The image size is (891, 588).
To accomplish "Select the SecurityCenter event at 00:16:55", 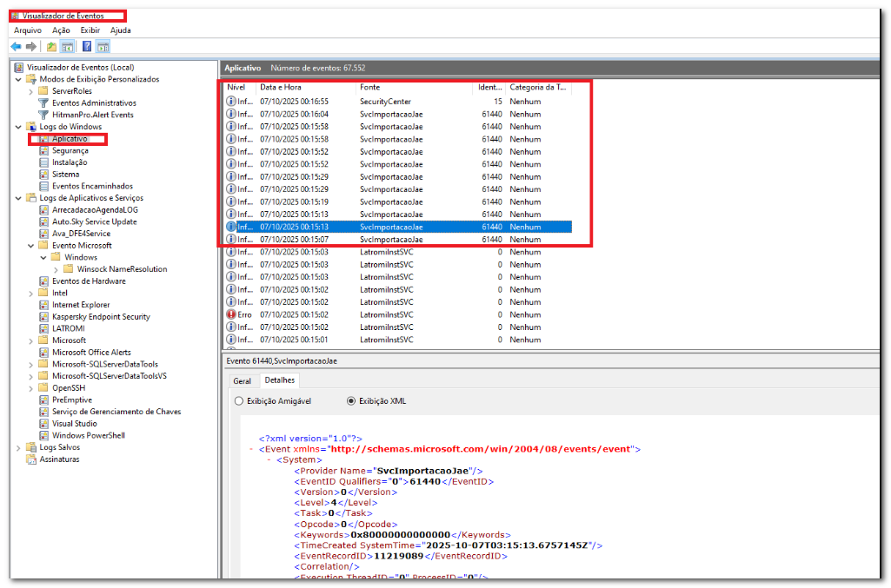I will [398, 102].
